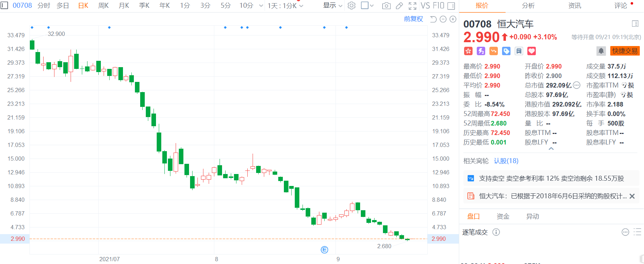Toggle the left sidebar panel icon
644x264 pixels.
click(4, 5)
